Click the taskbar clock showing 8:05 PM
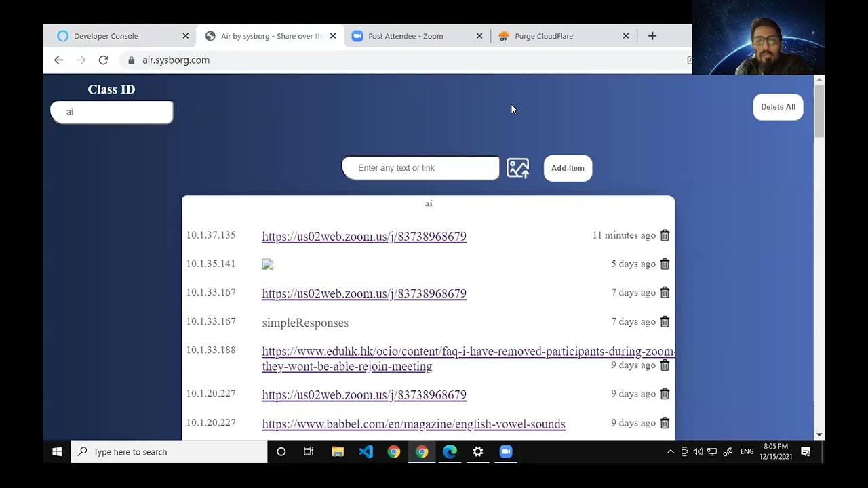 click(776, 451)
